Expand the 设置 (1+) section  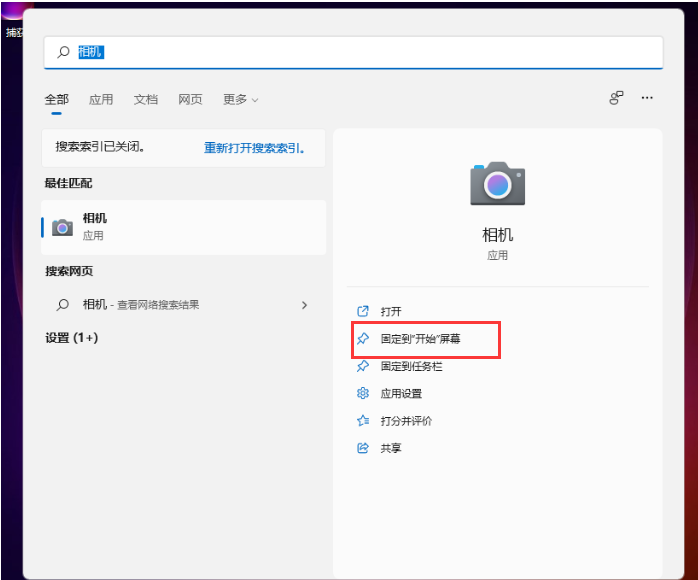click(x=71, y=338)
